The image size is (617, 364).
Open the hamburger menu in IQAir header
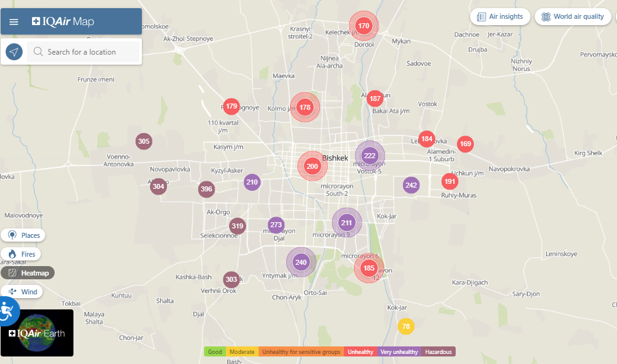(14, 22)
